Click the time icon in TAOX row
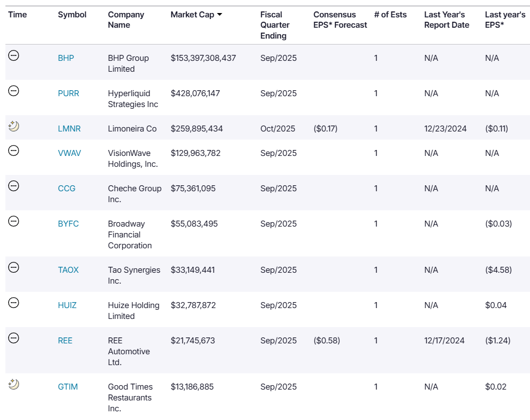This screenshot has width=530, height=420. [14, 267]
